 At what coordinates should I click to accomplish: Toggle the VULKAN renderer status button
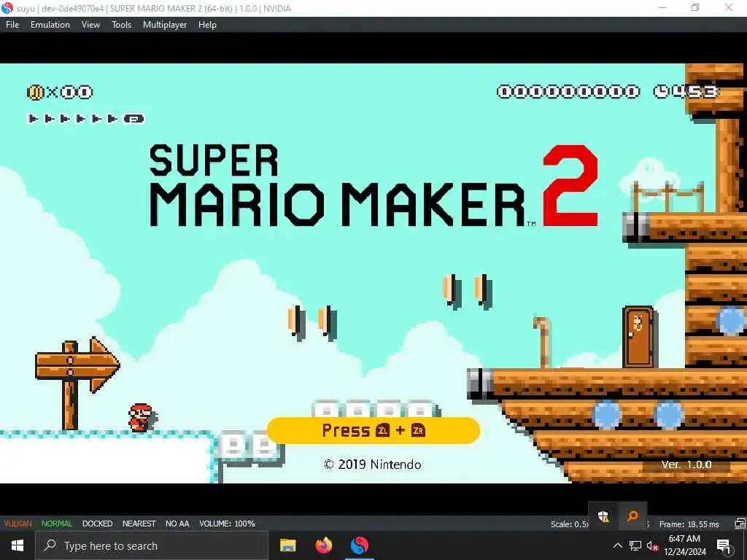18,524
